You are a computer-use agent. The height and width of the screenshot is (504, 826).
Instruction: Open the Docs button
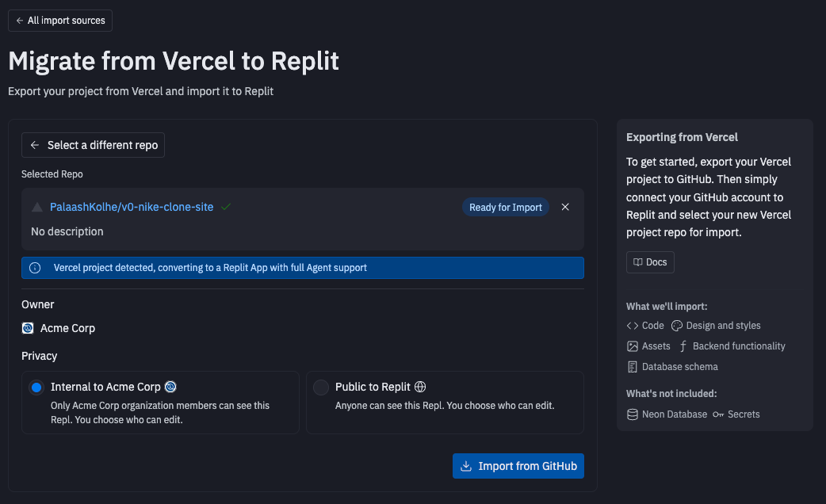[x=650, y=262]
